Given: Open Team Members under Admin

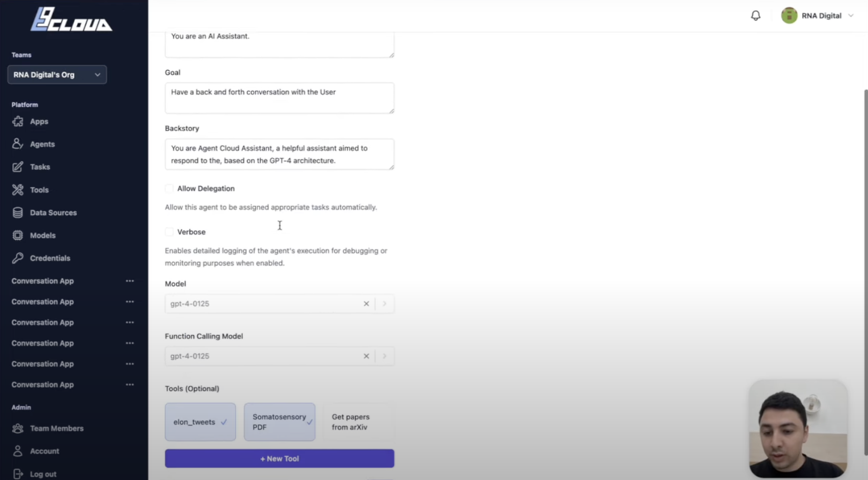Looking at the screenshot, I should click(x=57, y=428).
